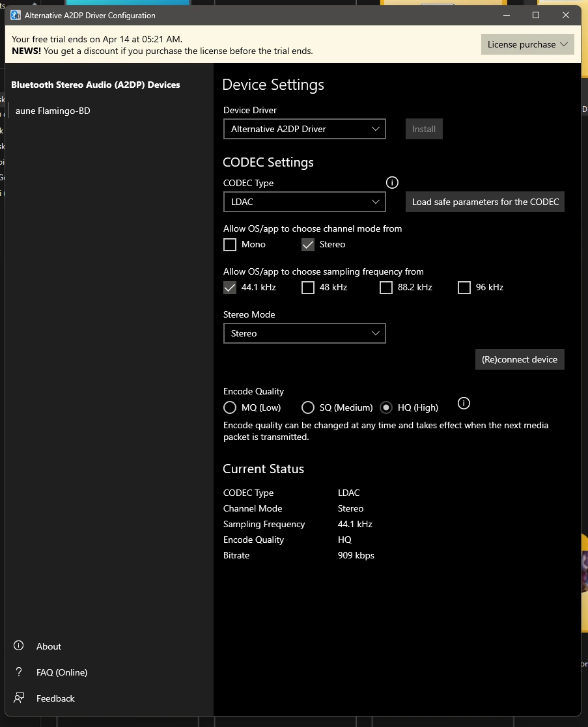Enable the 88.2 kHz sampling frequency
588x727 pixels.
click(x=386, y=288)
